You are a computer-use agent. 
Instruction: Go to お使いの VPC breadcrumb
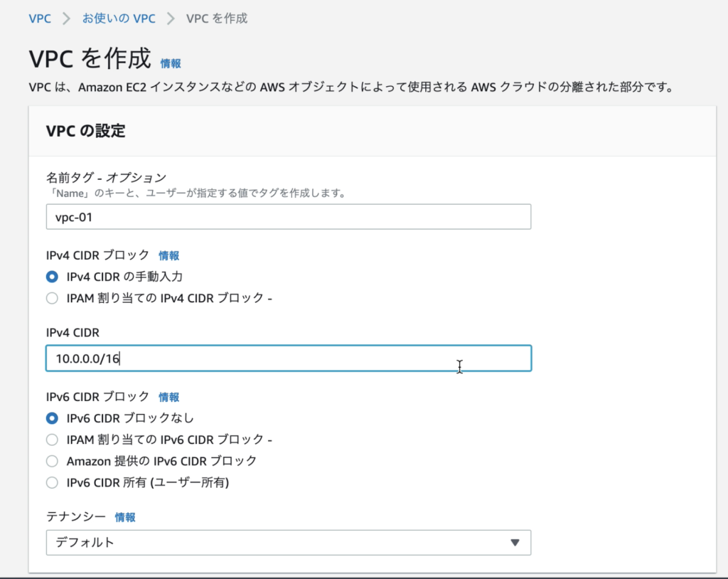pyautogui.click(x=119, y=18)
